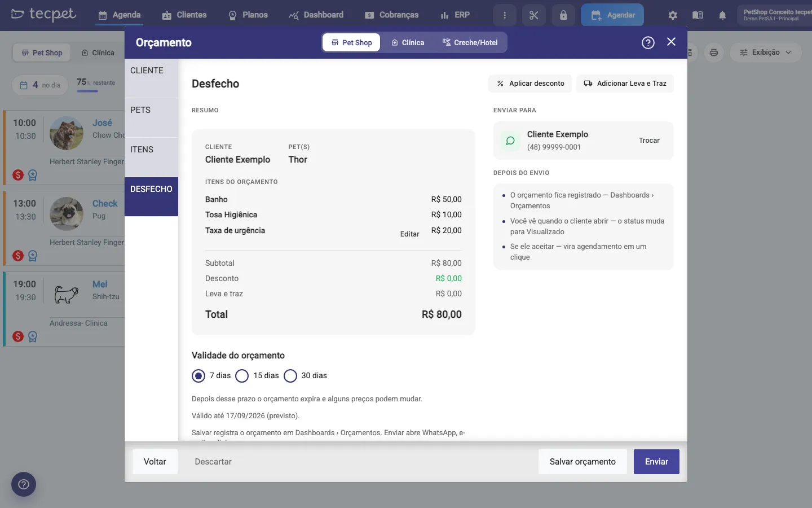812x508 pixels.
Task: Click the Voltar button
Action: [155, 462]
